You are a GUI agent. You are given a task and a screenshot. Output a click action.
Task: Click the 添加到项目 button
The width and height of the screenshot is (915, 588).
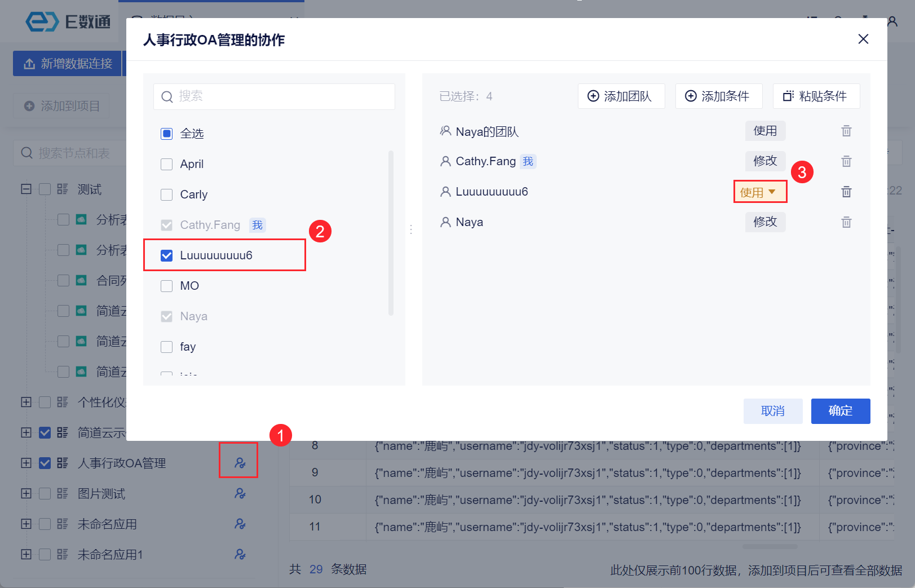(61, 105)
